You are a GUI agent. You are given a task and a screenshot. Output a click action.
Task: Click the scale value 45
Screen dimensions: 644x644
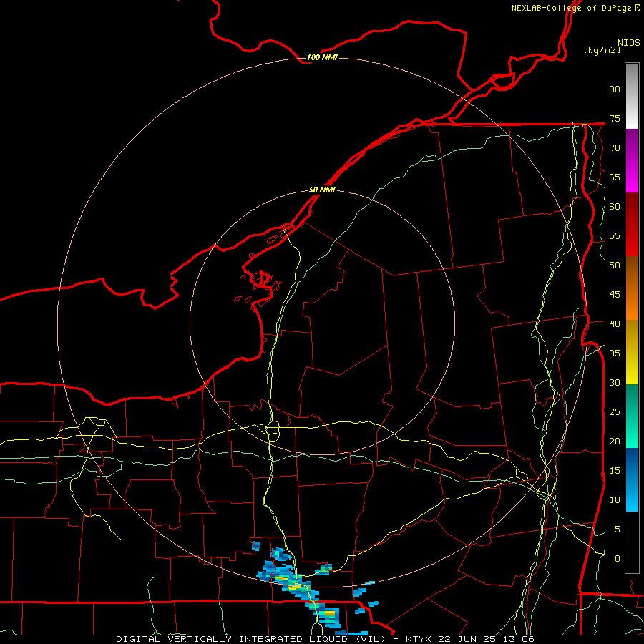click(615, 295)
